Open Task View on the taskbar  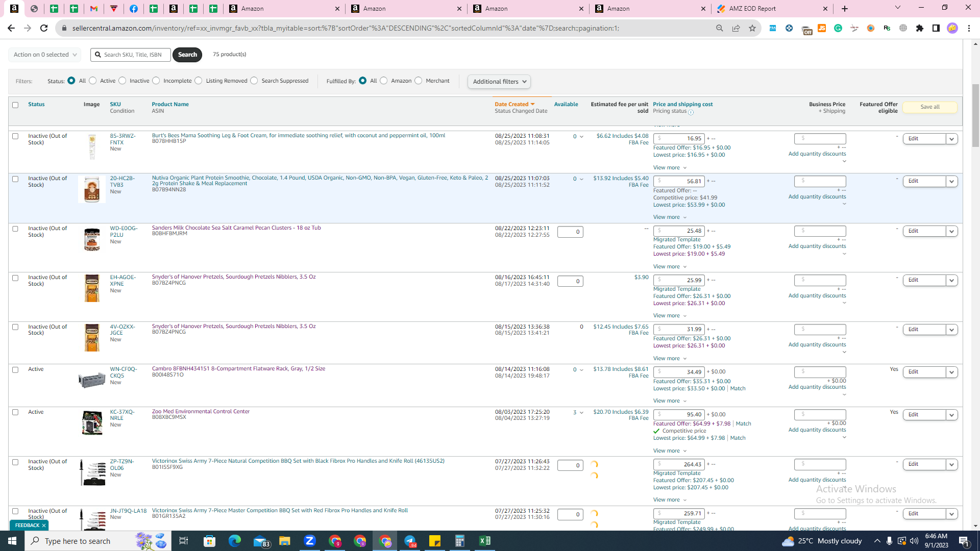184,541
